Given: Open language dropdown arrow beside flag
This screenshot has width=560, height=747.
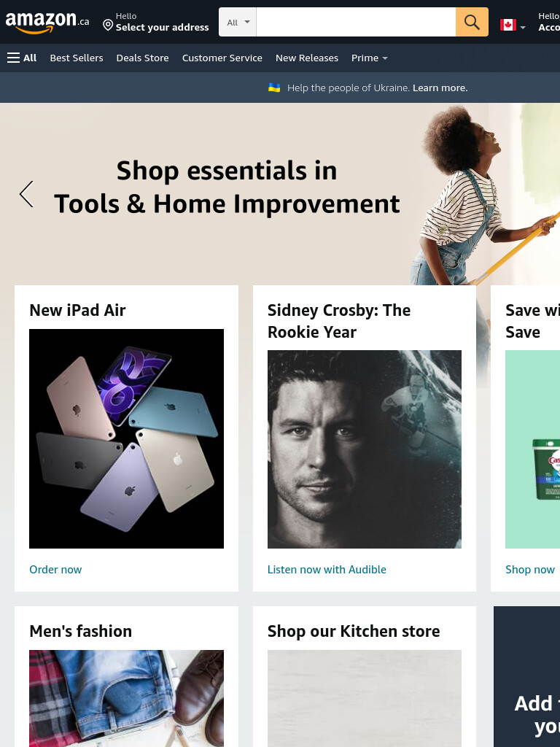Looking at the screenshot, I should [x=523, y=28].
